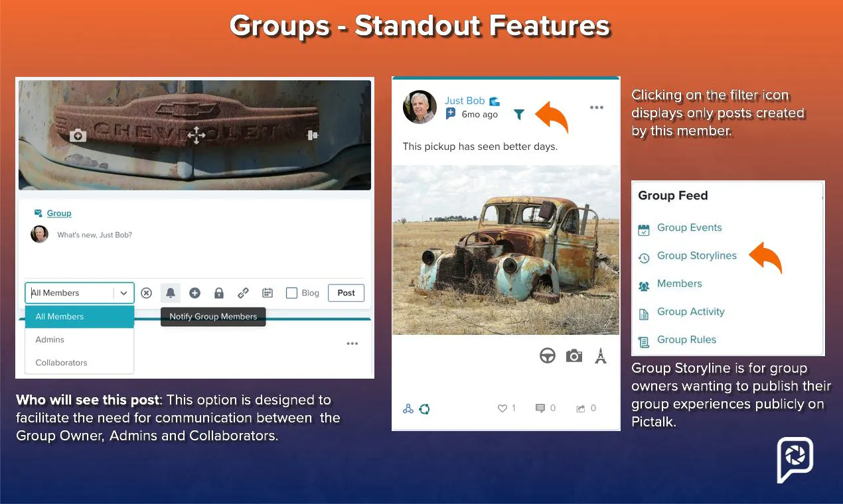Open the All Members audience dropdown
This screenshot has width=843, height=504.
tap(80, 293)
